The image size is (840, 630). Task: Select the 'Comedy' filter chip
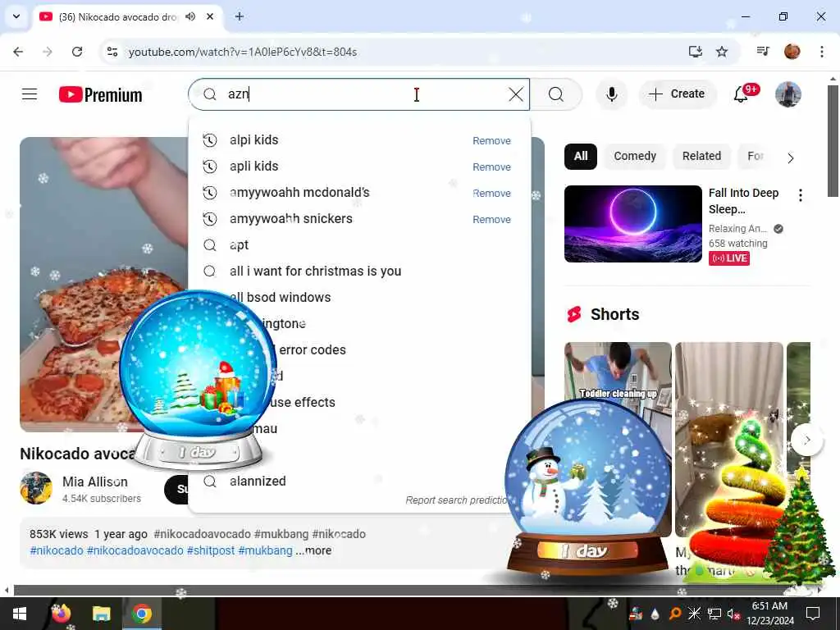(635, 156)
